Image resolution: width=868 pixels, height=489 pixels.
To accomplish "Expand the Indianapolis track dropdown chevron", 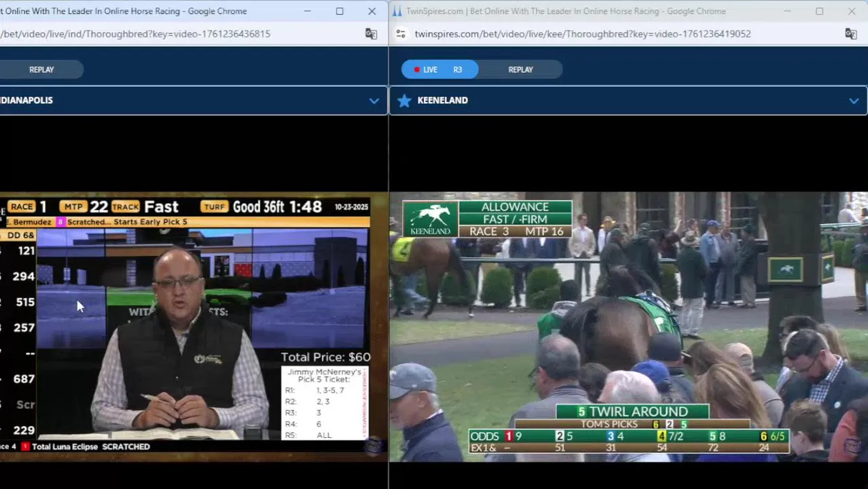I will (374, 101).
